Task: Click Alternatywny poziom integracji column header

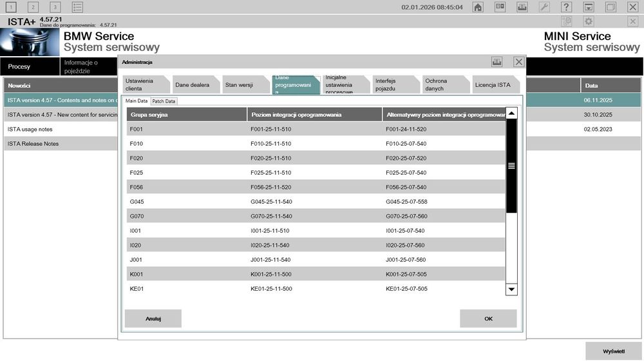Action: pyautogui.click(x=444, y=115)
